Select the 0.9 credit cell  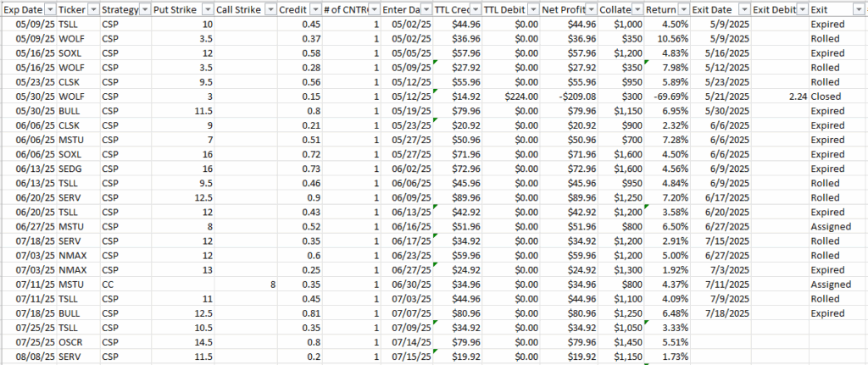pos(298,197)
